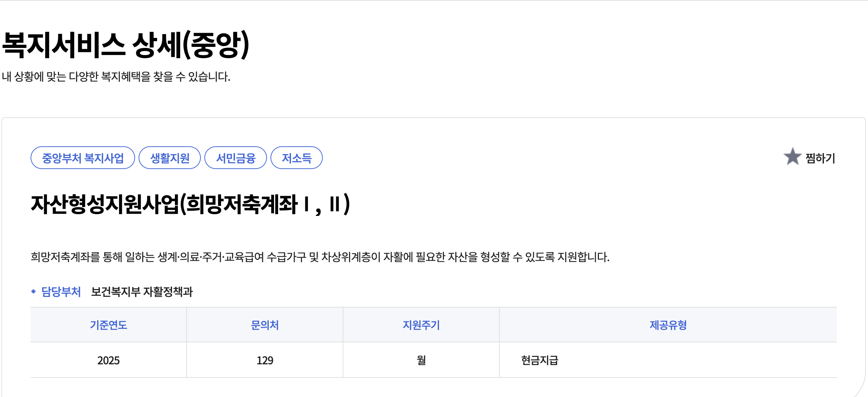This screenshot has height=397, width=868.
Task: Click the 지원주기 column header
Action: point(421,325)
